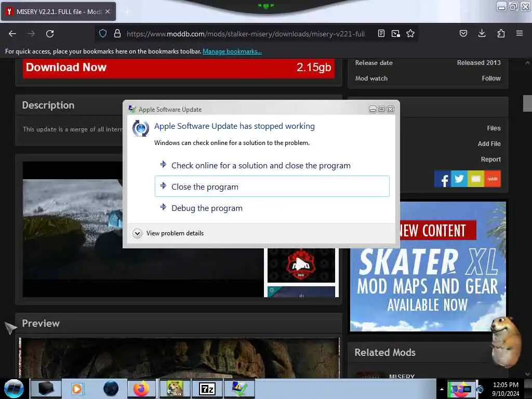The image size is (532, 399).
Task: Open the Apple Software Update taskbar item
Action: coord(239,389)
